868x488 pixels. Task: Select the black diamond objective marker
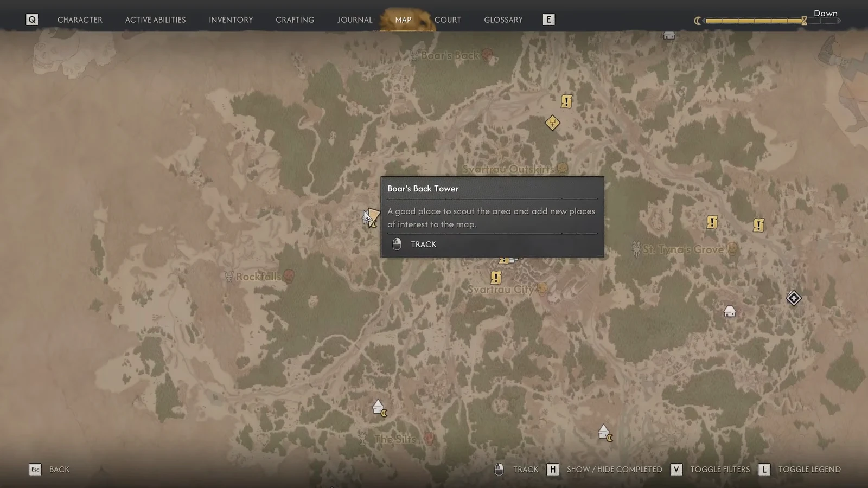pyautogui.click(x=794, y=298)
